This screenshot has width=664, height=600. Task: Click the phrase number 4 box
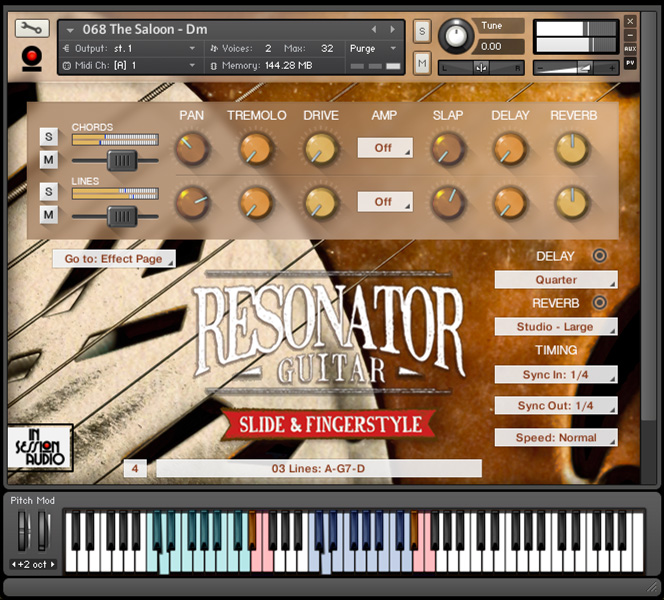[x=135, y=468]
